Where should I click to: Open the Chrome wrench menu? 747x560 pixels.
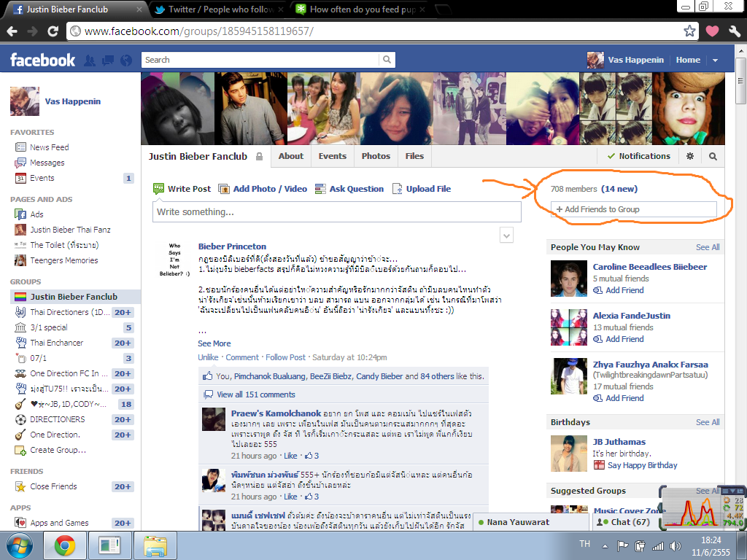[x=734, y=31]
